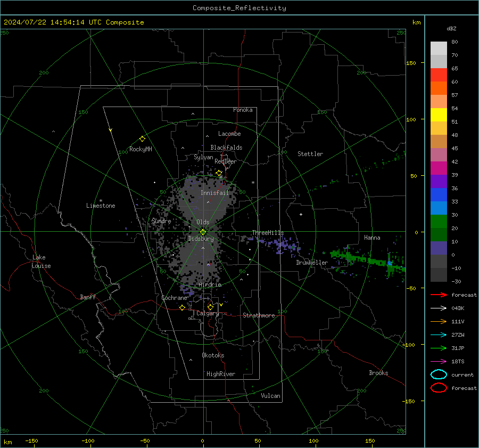Select the yellow diamond marker below RedDeer
Image resolution: width=479 pixels, height=448 pixels.
pyautogui.click(x=219, y=173)
